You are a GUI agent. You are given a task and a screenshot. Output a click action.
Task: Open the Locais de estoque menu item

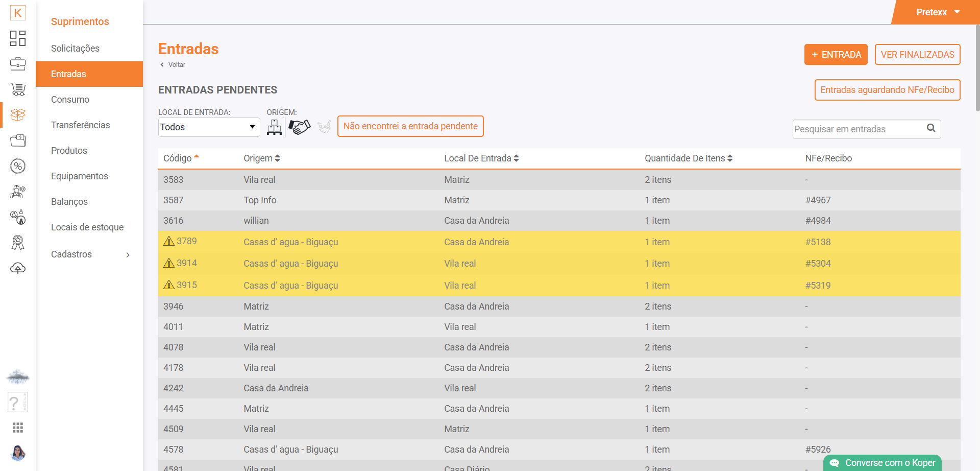point(87,227)
